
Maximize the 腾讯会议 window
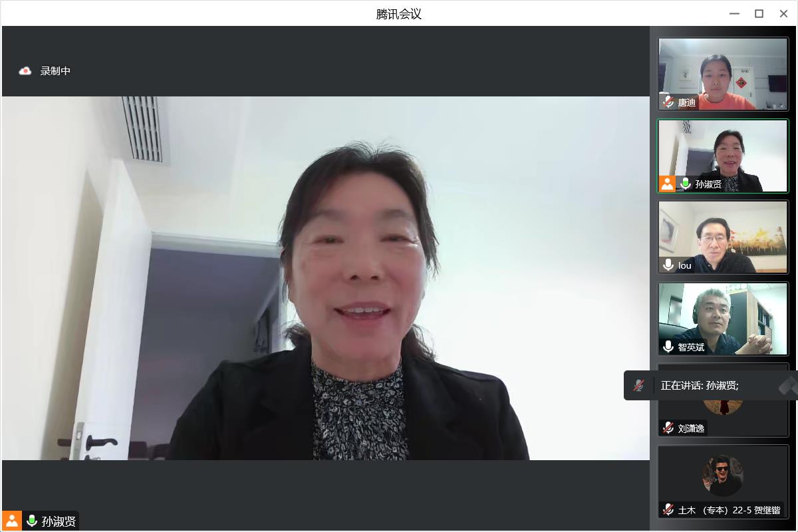pos(759,13)
